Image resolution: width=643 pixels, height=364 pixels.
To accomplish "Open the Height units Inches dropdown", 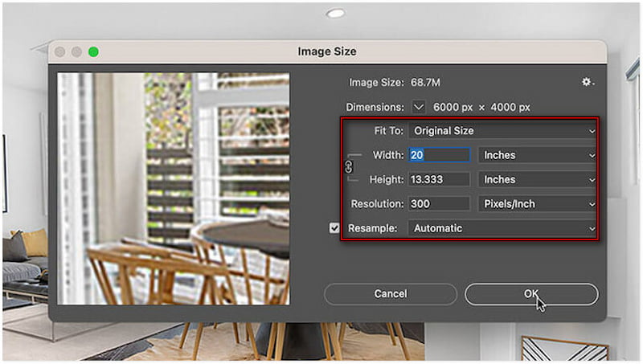I will (538, 179).
